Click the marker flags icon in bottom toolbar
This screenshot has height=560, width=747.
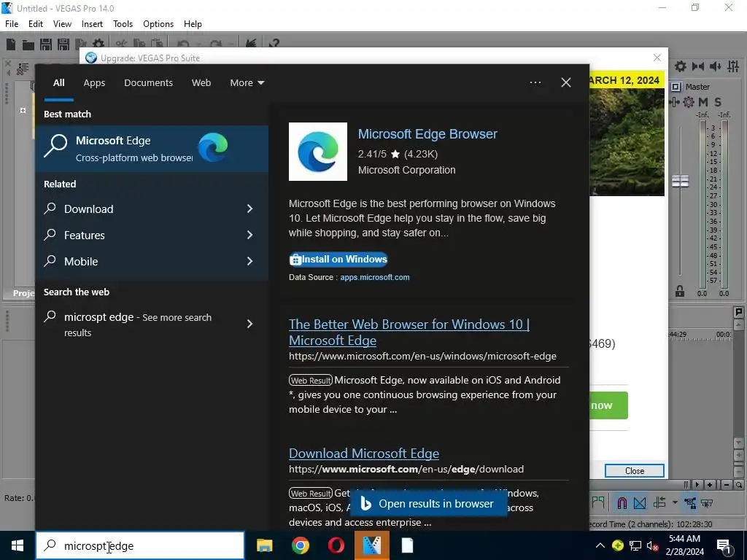pyautogui.click(x=598, y=502)
